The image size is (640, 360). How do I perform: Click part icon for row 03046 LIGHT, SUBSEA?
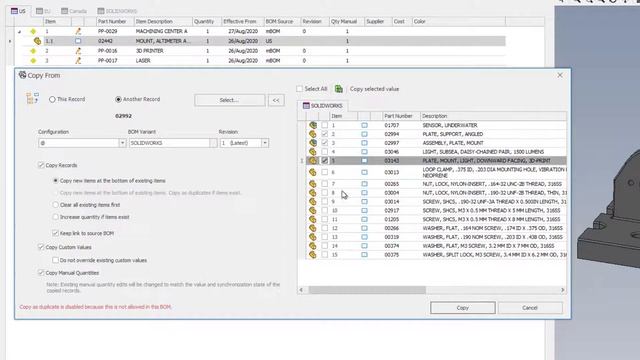click(x=313, y=152)
